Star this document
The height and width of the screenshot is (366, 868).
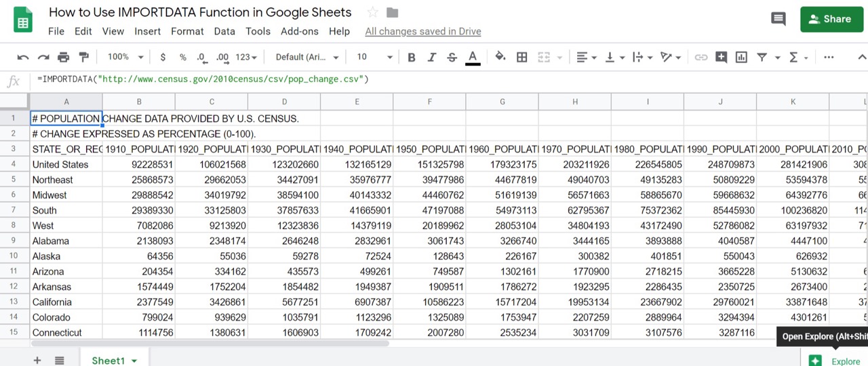(372, 12)
